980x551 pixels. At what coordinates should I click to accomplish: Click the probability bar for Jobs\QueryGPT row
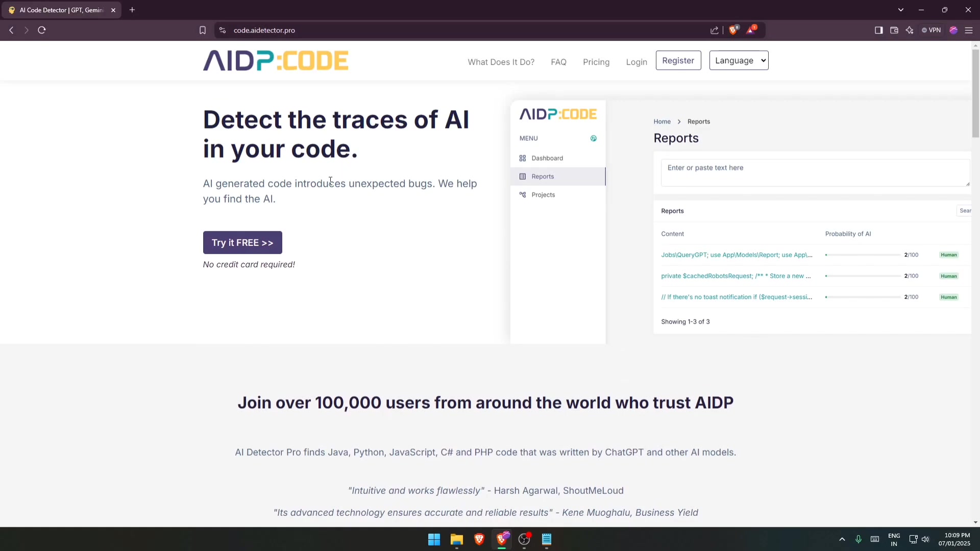coord(863,255)
